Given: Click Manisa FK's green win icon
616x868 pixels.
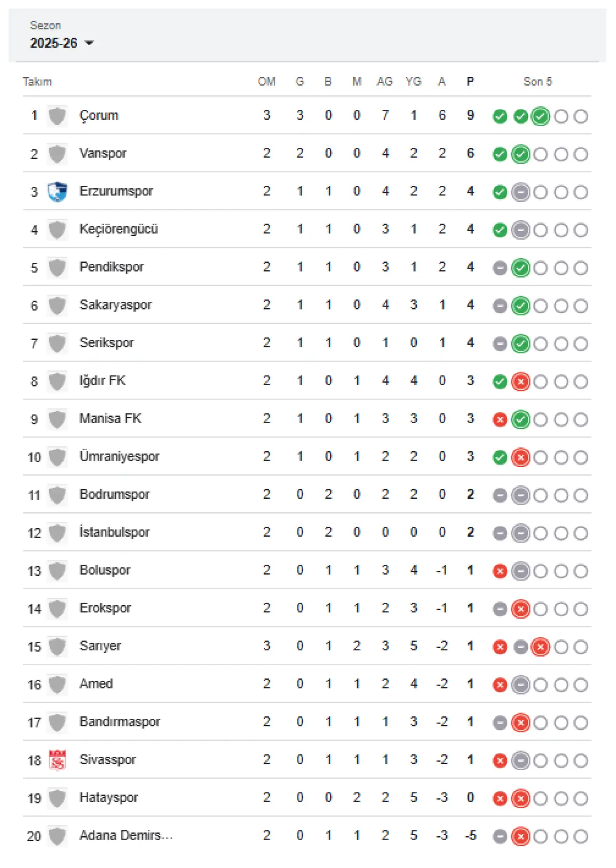Looking at the screenshot, I should (521, 420).
